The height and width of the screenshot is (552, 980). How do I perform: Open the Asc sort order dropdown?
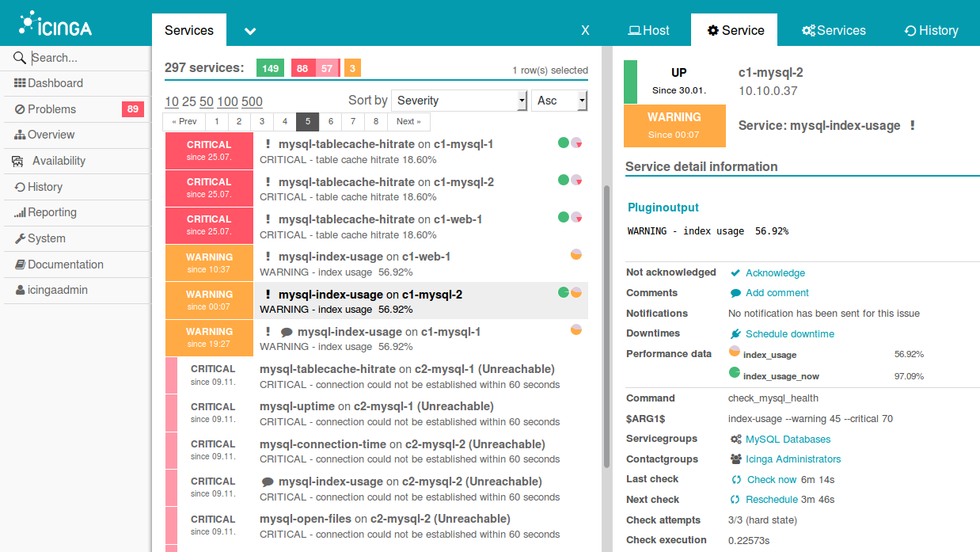point(559,101)
